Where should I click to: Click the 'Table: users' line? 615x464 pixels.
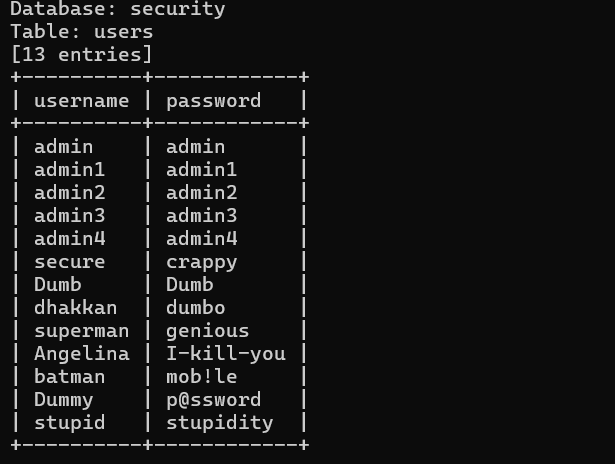(82, 32)
